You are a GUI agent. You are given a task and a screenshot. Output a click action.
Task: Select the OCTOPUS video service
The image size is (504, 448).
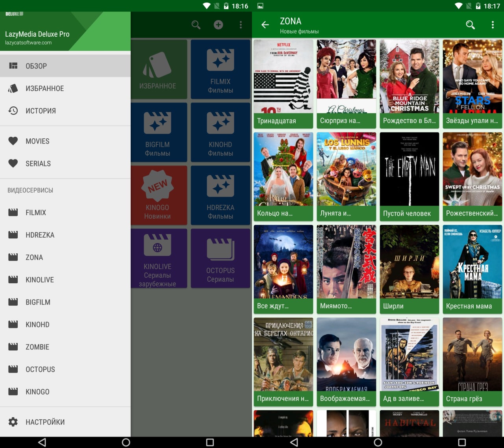65,370
